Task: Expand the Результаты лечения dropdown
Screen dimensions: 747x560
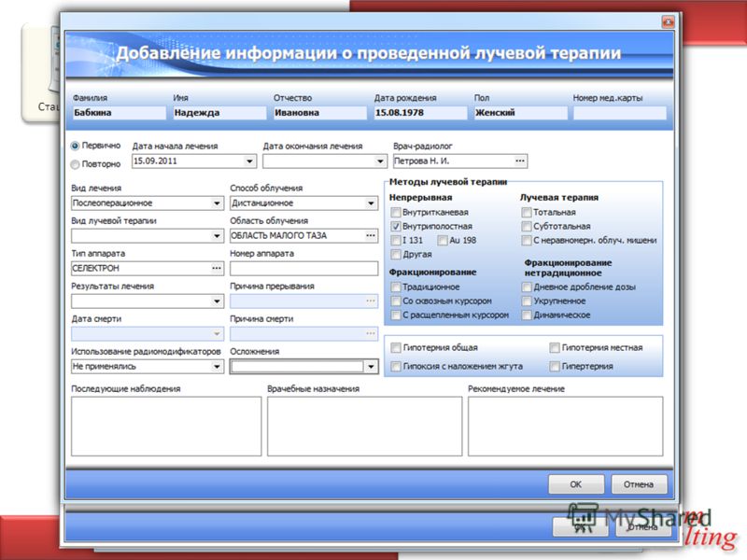Action: (217, 301)
